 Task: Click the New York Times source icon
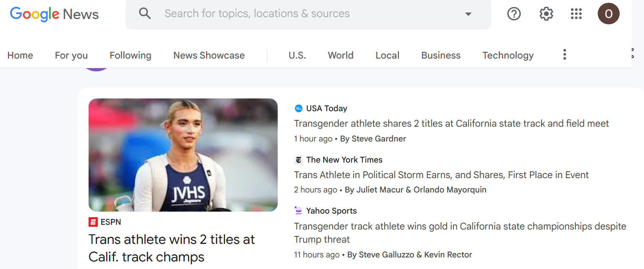(298, 160)
